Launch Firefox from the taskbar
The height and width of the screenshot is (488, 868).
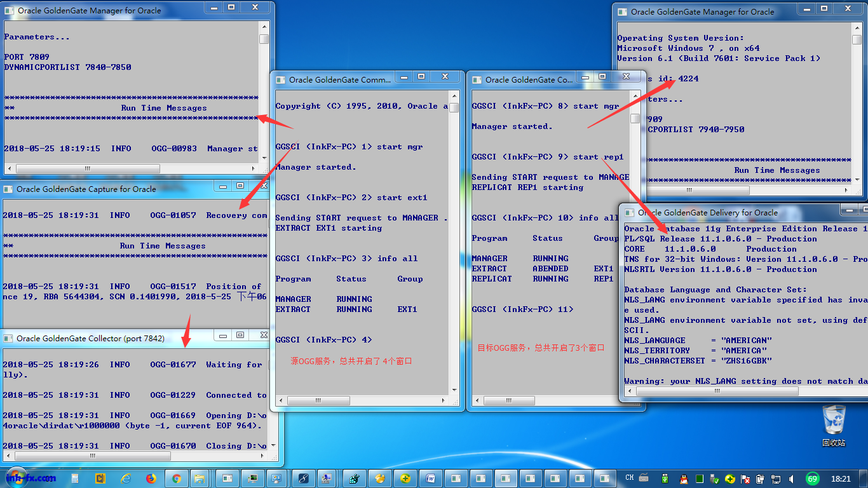151,478
